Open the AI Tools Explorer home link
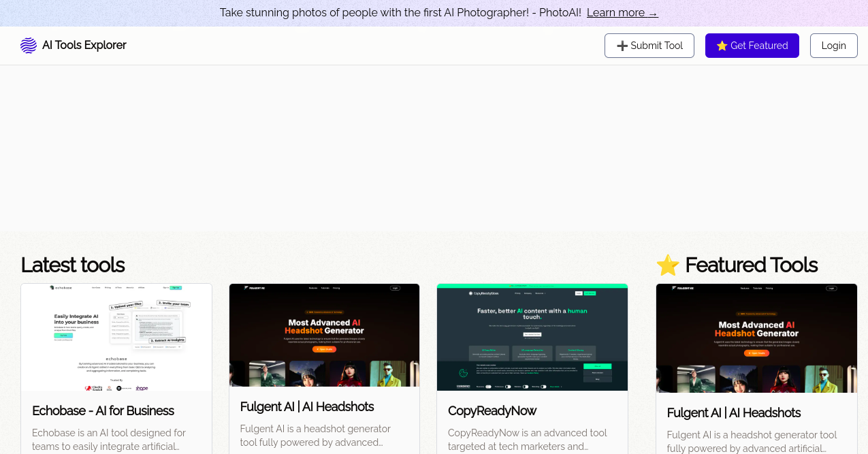 [x=74, y=46]
